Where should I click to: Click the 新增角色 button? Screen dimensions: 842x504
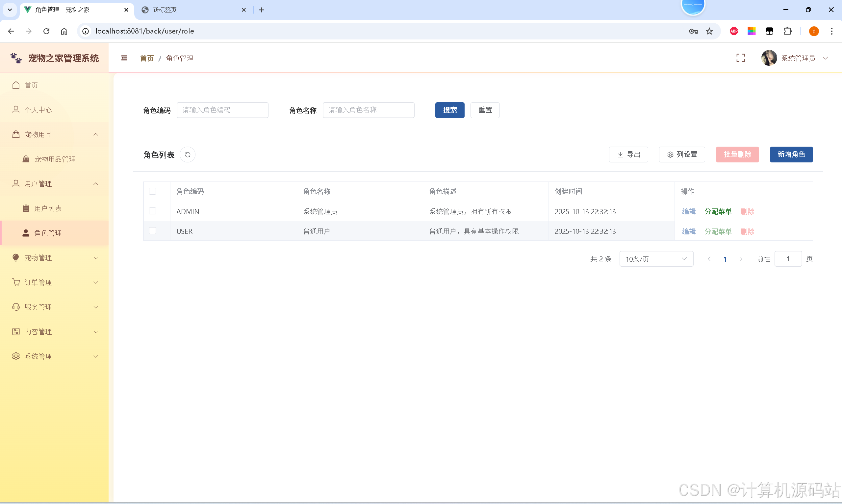[791, 155]
